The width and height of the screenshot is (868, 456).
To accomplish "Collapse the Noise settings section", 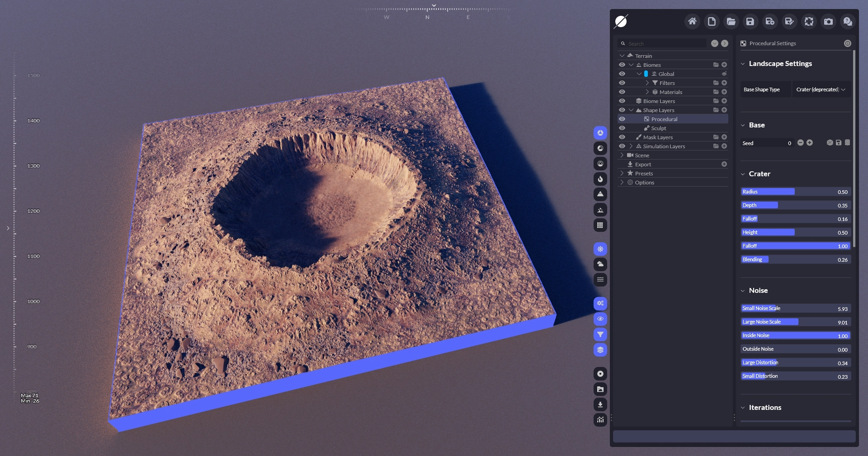I will [743, 291].
